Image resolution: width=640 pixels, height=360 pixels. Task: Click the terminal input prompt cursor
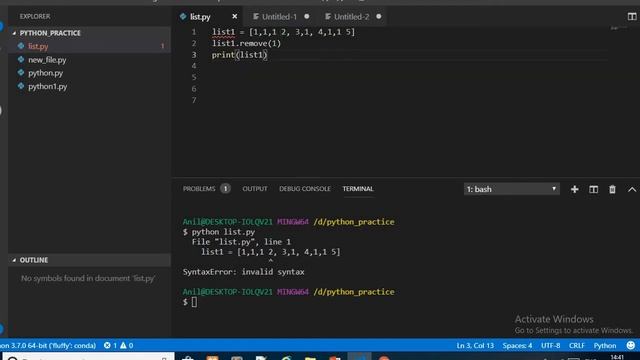(x=194, y=302)
